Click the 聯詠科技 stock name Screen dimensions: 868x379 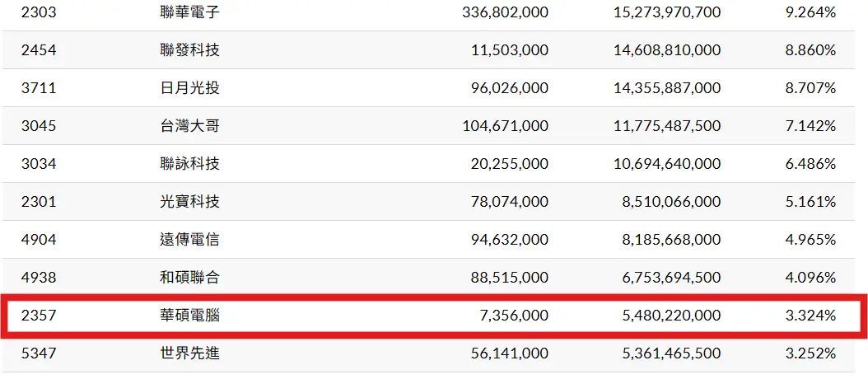[x=190, y=164]
